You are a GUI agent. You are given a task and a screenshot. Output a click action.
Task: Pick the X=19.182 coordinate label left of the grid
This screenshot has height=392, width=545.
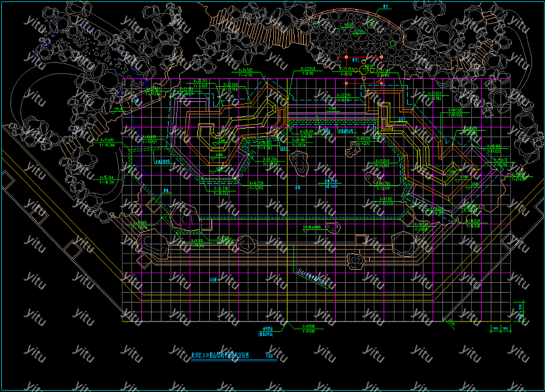[106, 141]
